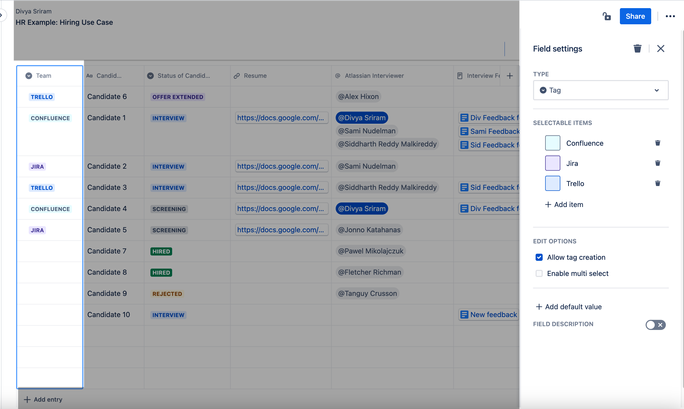The width and height of the screenshot is (684, 409).
Task: Click the Offer Extended status for Candidate 6
Action: point(178,97)
